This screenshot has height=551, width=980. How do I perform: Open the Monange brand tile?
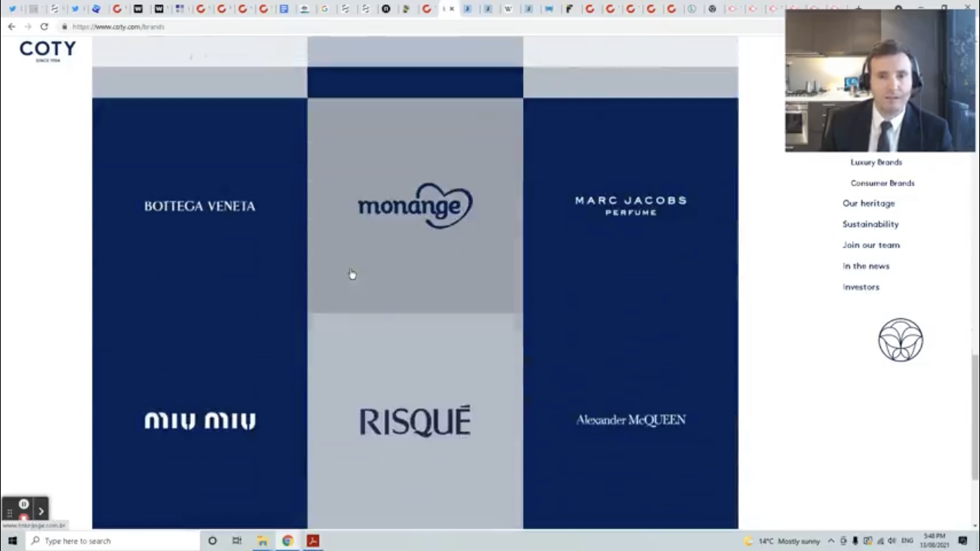415,206
